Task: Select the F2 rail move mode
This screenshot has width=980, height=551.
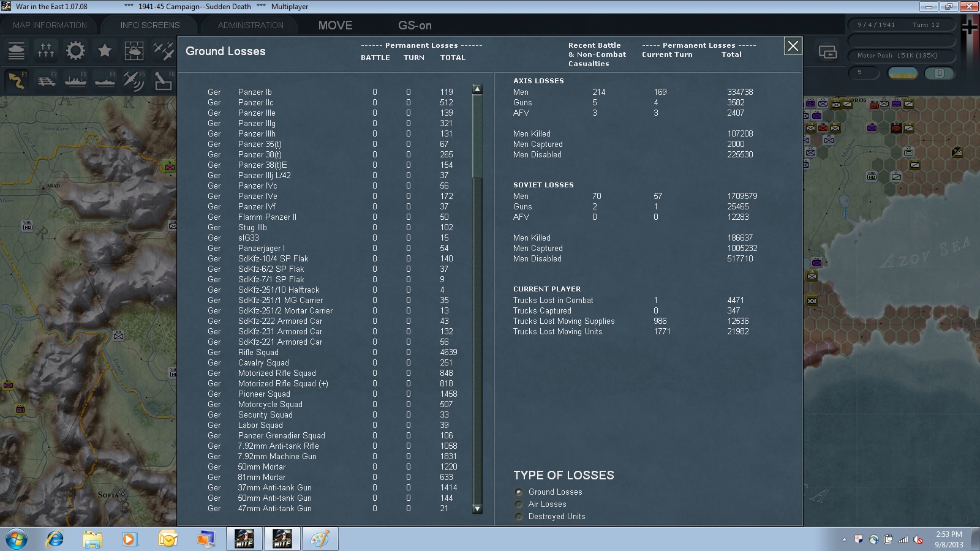Action: tap(46, 81)
